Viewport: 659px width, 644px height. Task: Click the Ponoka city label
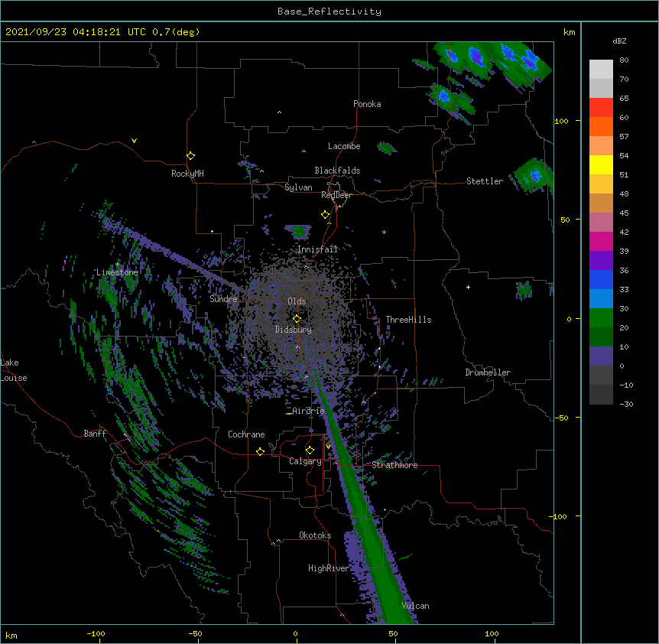pos(367,104)
